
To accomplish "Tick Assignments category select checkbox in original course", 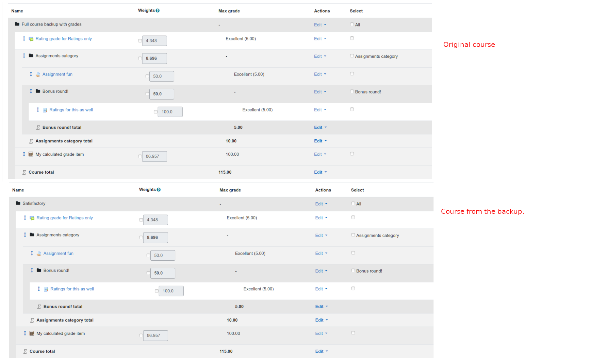I will click(x=352, y=56).
